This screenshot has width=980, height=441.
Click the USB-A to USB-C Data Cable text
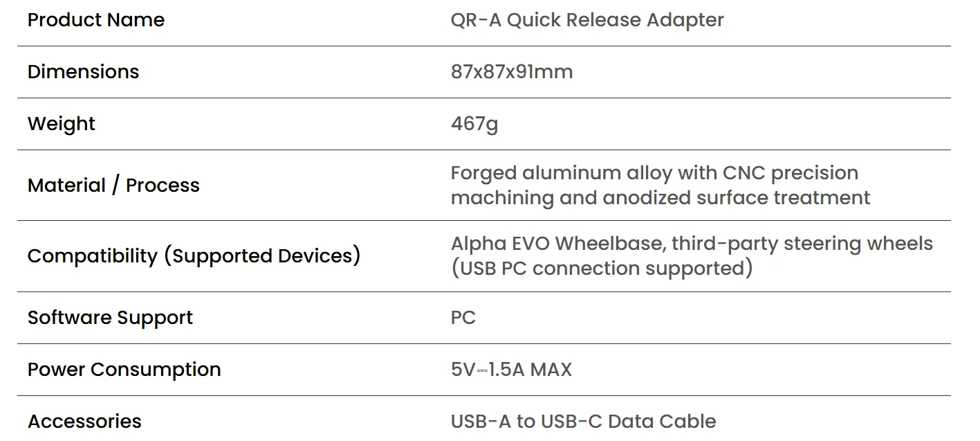[583, 421]
